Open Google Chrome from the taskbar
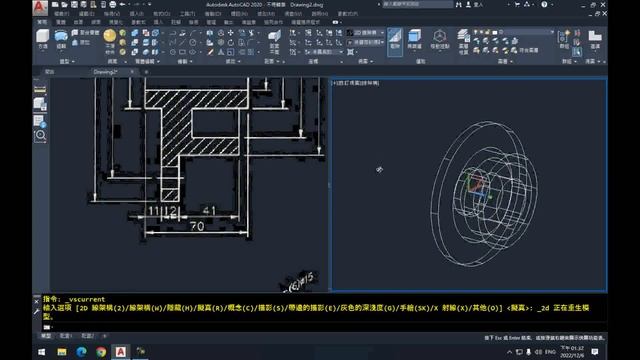Screen dimensions: 640x360 101,352
